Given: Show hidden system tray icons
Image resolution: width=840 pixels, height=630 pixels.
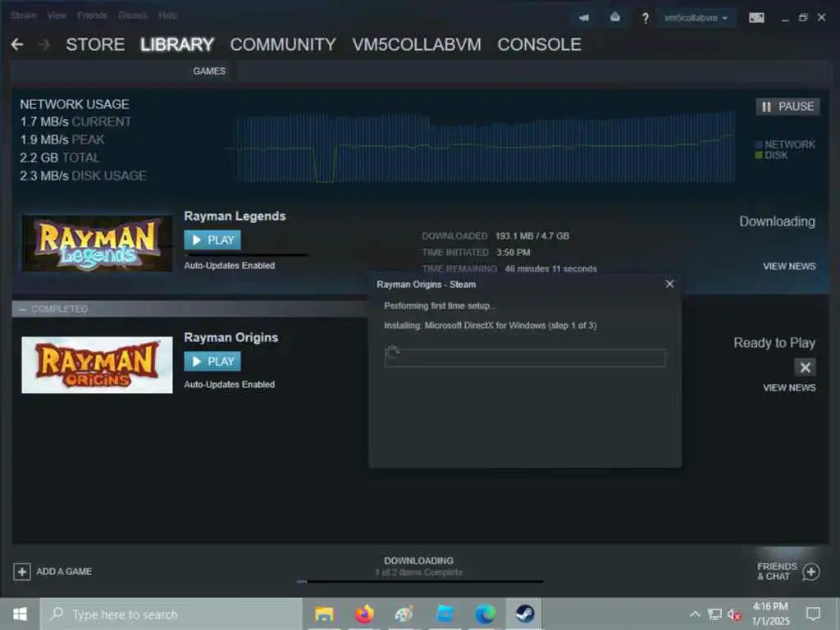Looking at the screenshot, I should click(x=695, y=614).
